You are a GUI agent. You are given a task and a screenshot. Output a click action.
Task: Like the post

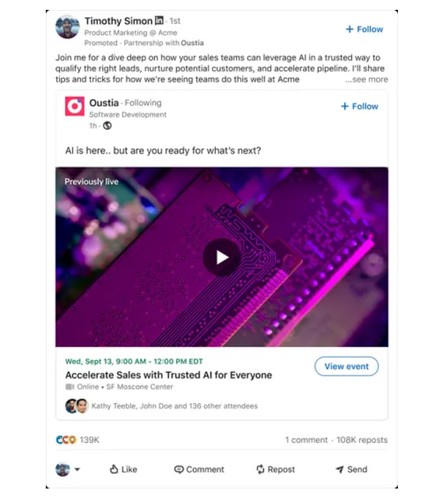pyautogui.click(x=123, y=470)
